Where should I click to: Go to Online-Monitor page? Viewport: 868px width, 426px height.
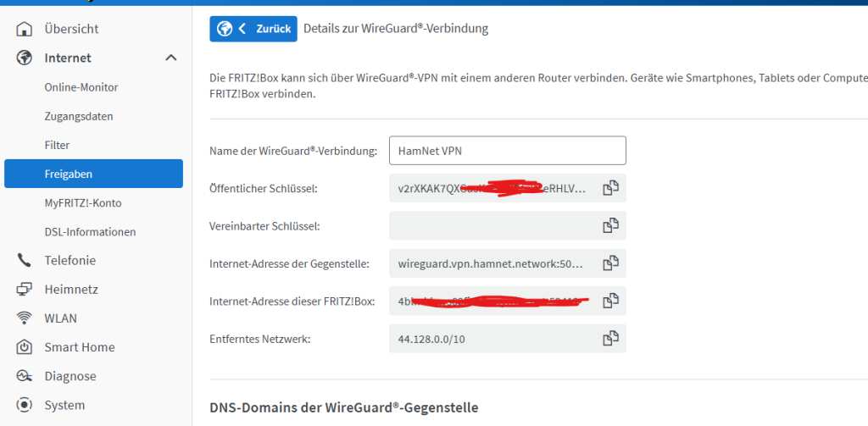click(81, 87)
